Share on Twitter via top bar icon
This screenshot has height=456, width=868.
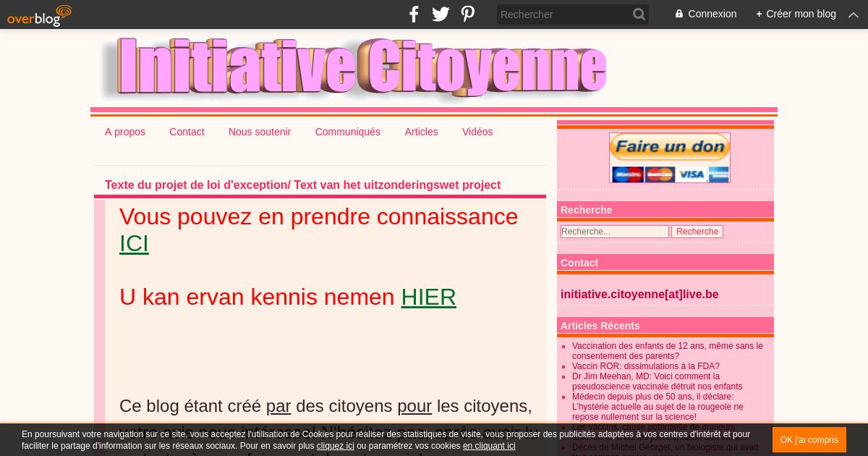441,14
